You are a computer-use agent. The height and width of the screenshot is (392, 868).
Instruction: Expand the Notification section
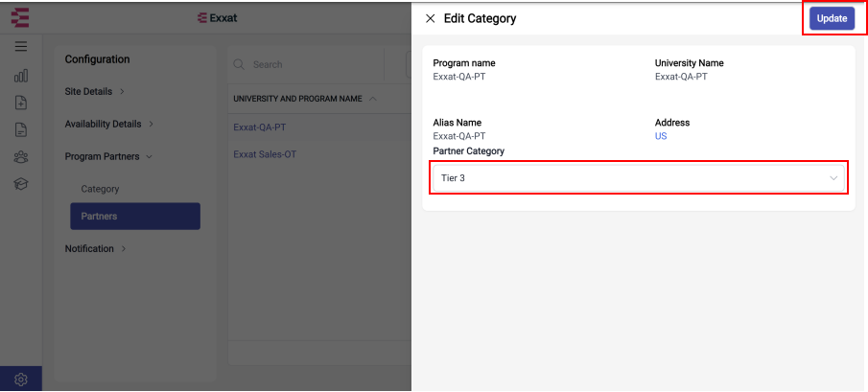pos(96,249)
